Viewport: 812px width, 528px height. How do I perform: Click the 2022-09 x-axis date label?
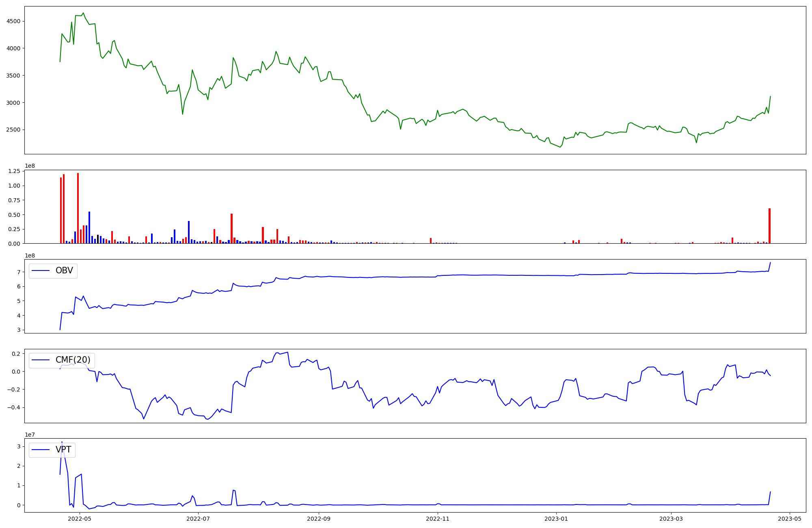319,519
